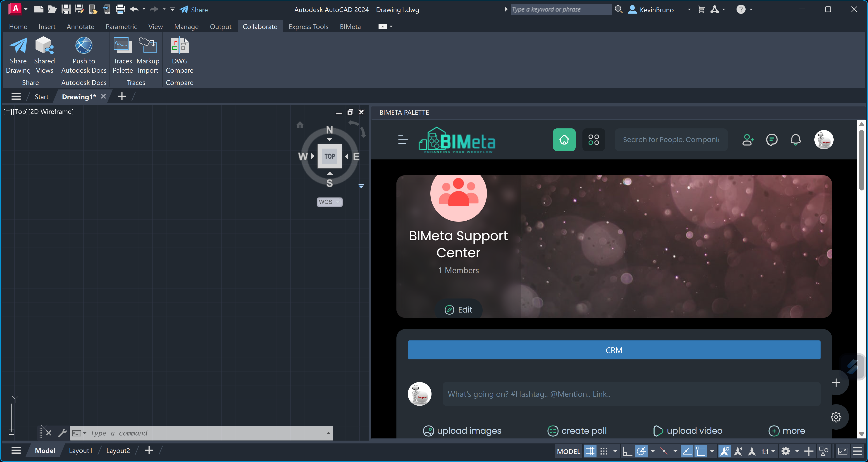Open the ribbon minimize options dropdown
Viewport: 868px width, 462px height.
click(391, 26)
